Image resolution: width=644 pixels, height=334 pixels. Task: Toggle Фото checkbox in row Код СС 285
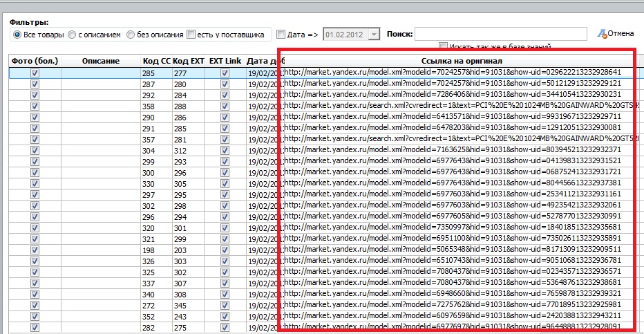click(35, 73)
